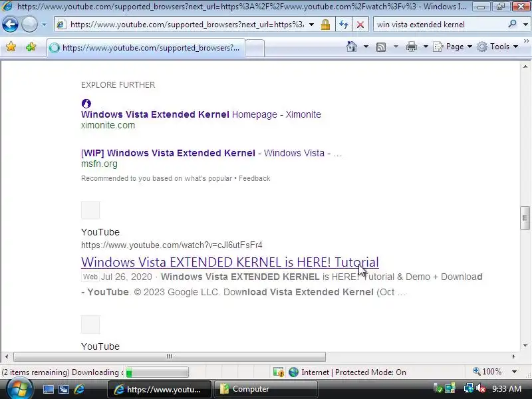The height and width of the screenshot is (399, 532).
Task: Click thumbnail placeholder above first YouTube result
Action: (90, 209)
